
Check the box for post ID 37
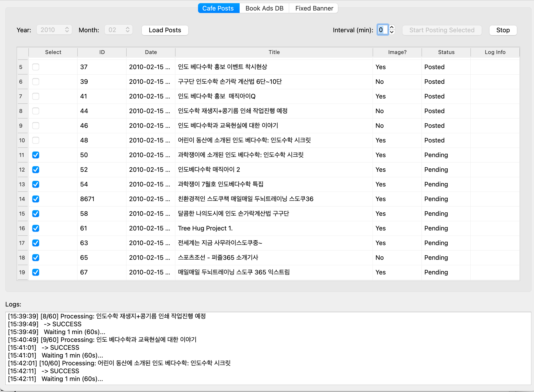pyautogui.click(x=36, y=67)
